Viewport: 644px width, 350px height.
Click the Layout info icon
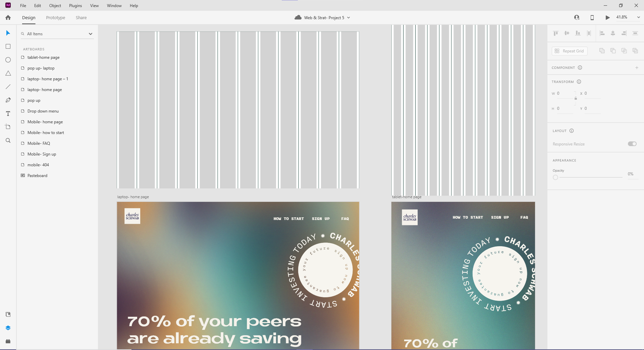tap(572, 131)
